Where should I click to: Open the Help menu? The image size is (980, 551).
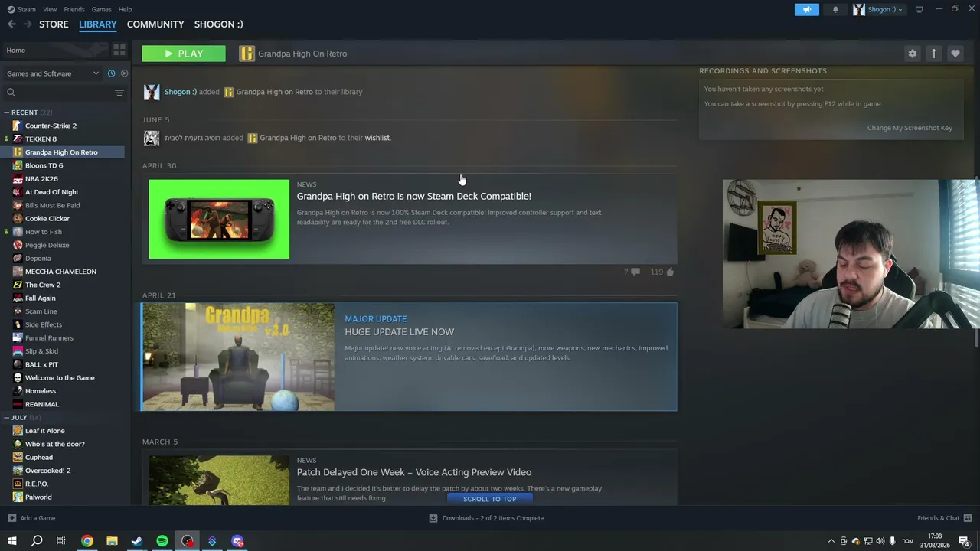click(x=125, y=9)
